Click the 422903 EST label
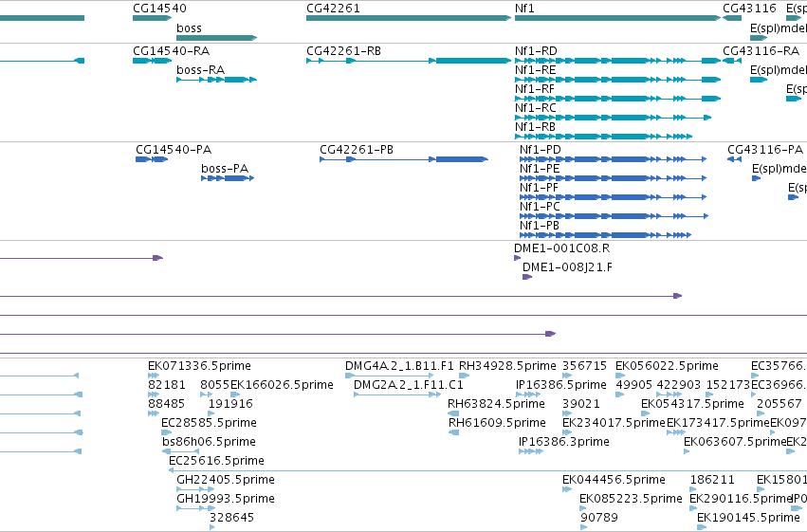 (679, 385)
